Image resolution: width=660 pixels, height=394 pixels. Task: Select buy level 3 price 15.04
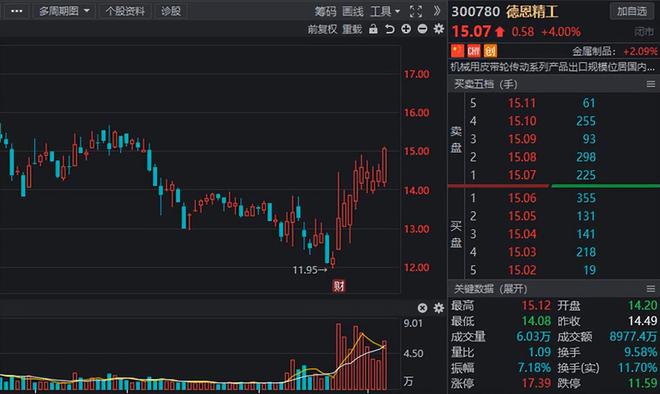tap(522, 234)
